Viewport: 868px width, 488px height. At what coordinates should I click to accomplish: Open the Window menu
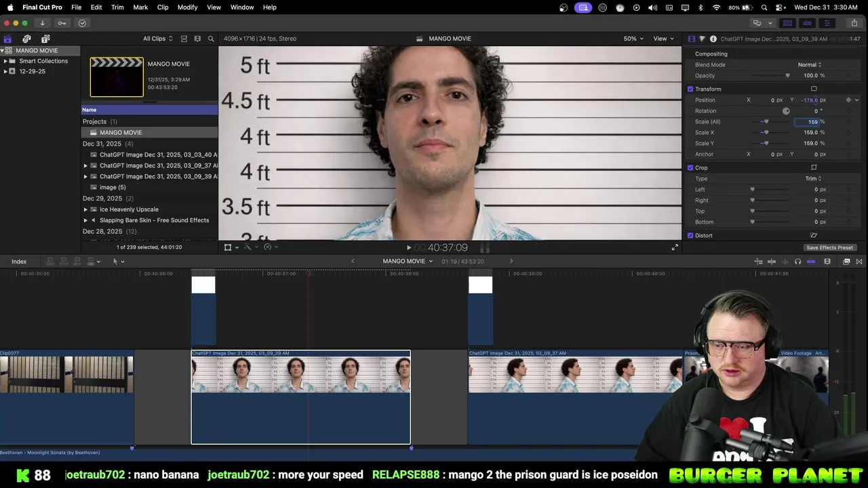point(242,7)
